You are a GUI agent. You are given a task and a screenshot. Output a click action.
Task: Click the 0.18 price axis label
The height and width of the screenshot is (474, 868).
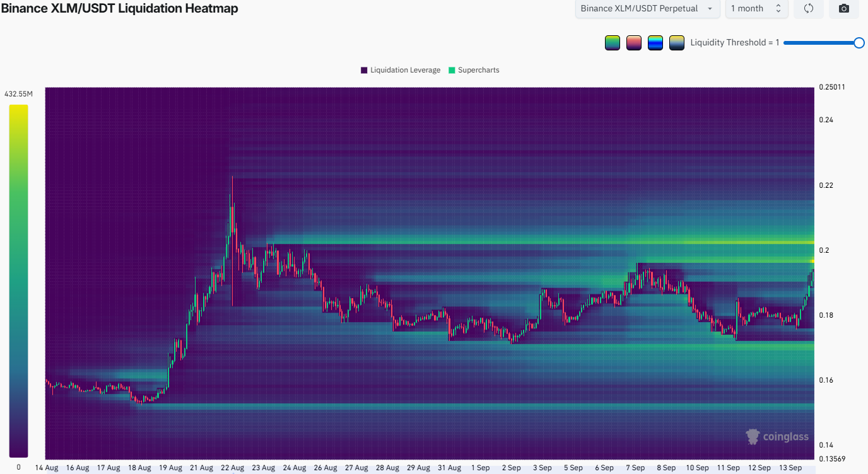(x=826, y=315)
